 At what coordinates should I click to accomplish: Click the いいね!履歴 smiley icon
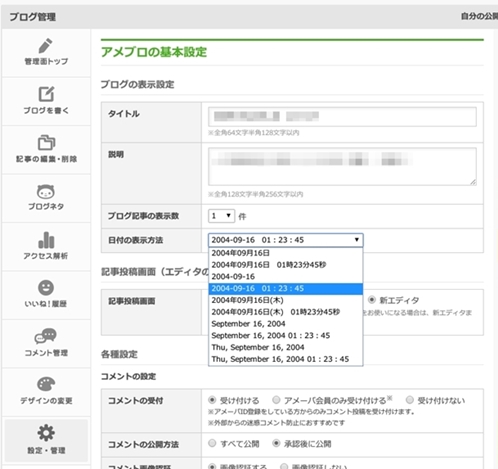(x=46, y=288)
